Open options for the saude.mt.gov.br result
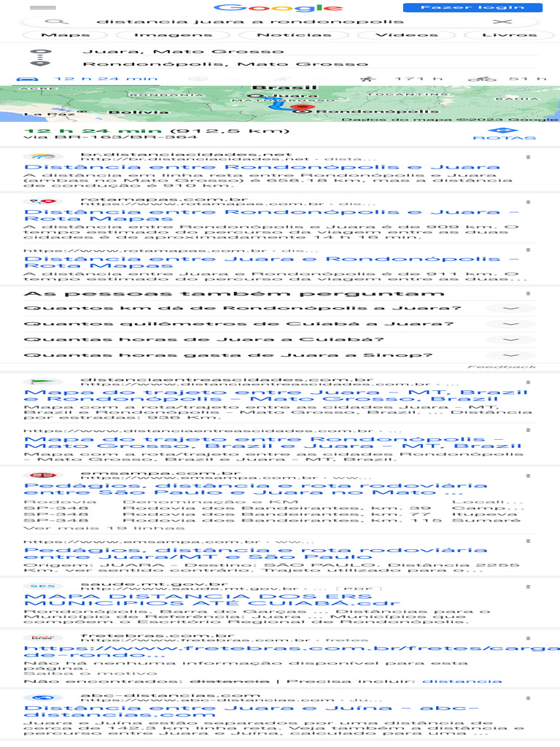 click(528, 587)
